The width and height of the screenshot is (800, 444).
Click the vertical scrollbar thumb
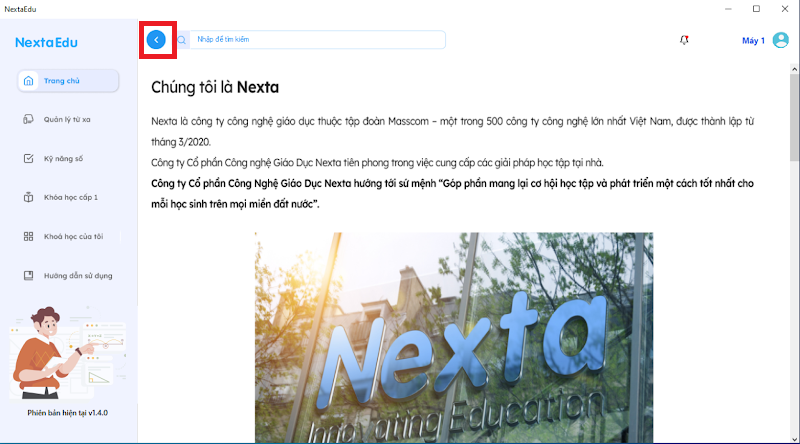point(794,117)
